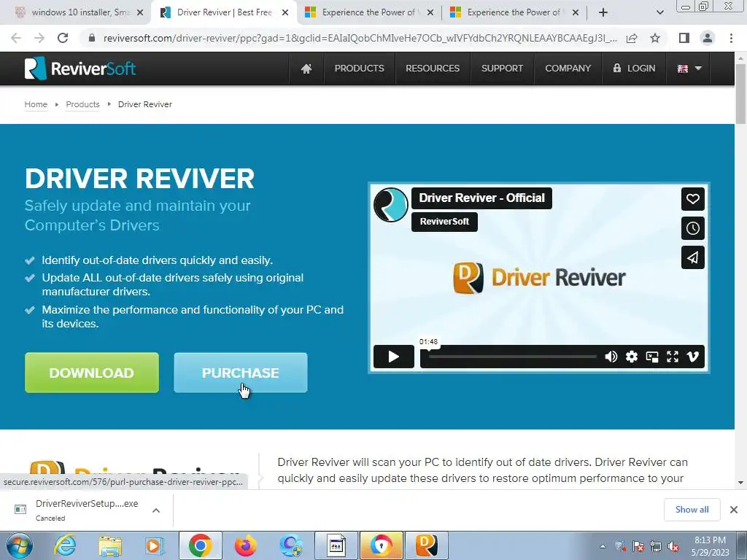This screenshot has width=747, height=560.
Task: Share this page from address bar icon
Action: (632, 38)
